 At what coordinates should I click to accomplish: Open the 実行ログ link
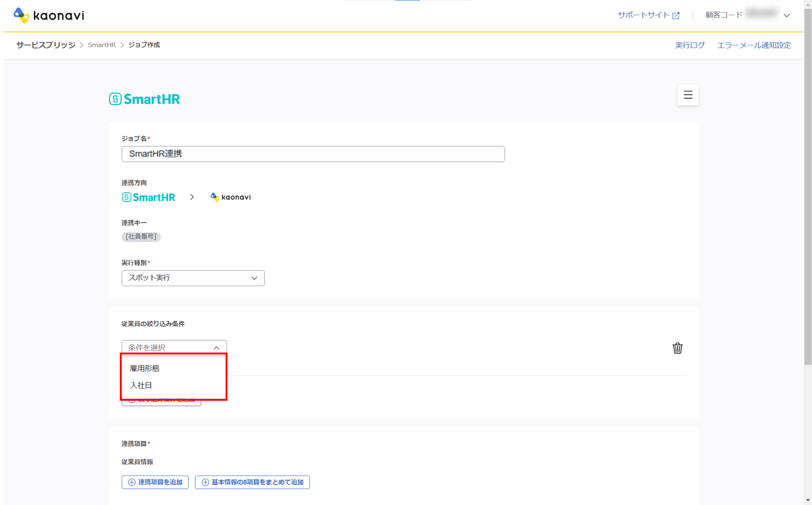pyautogui.click(x=690, y=45)
